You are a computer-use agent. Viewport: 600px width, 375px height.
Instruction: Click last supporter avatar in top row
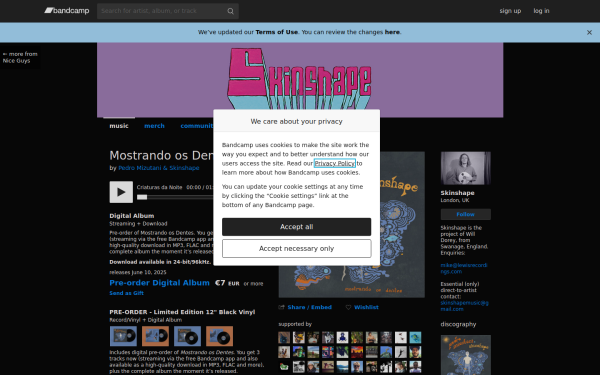click(415, 338)
